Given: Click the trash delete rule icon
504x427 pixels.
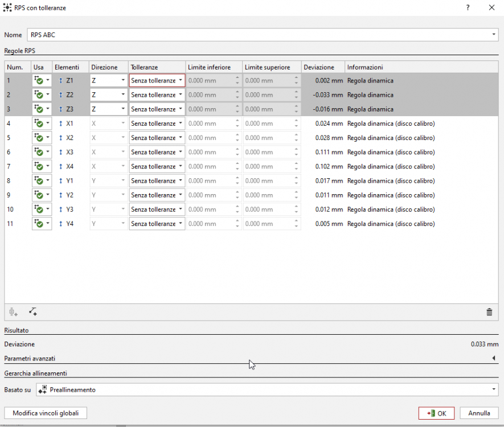Looking at the screenshot, I should tap(489, 311).
